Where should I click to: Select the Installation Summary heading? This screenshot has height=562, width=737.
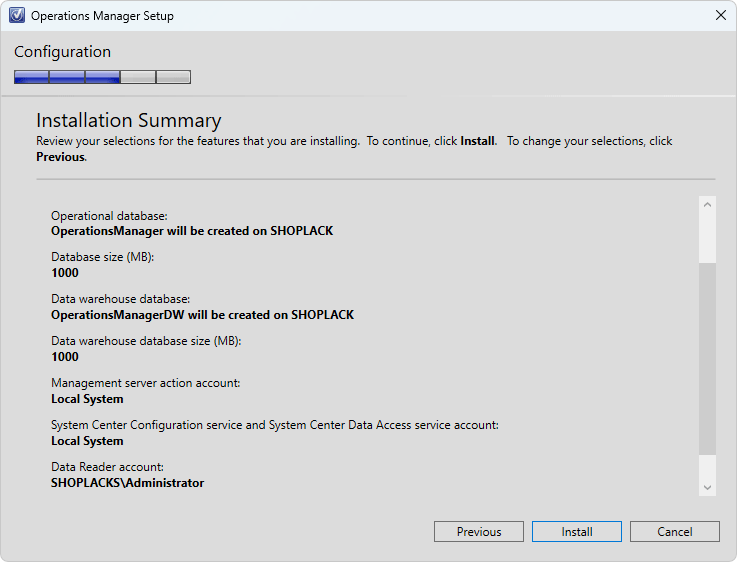(129, 120)
